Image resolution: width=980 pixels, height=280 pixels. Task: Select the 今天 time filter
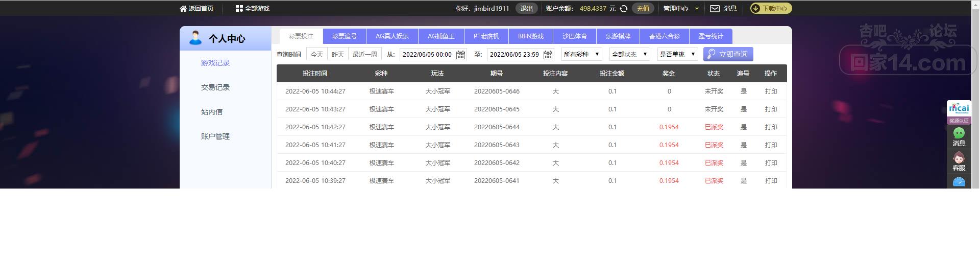[x=317, y=54]
